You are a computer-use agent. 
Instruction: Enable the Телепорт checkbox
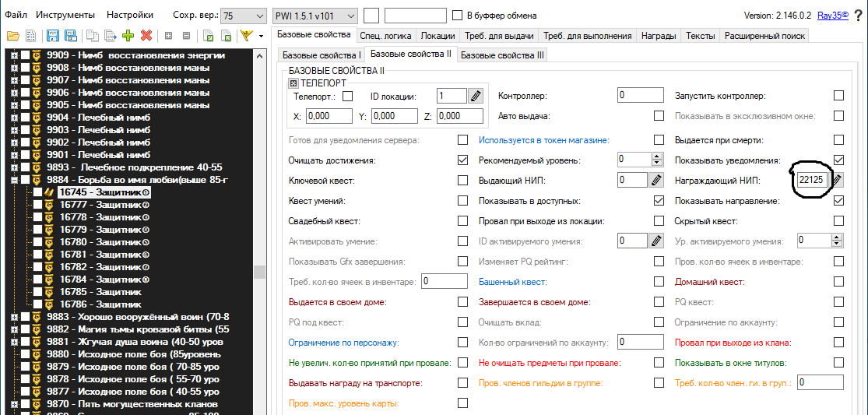[348, 97]
